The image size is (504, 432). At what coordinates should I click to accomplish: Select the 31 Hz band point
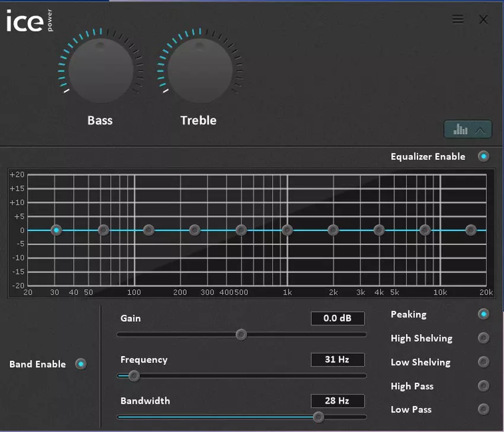(56, 230)
